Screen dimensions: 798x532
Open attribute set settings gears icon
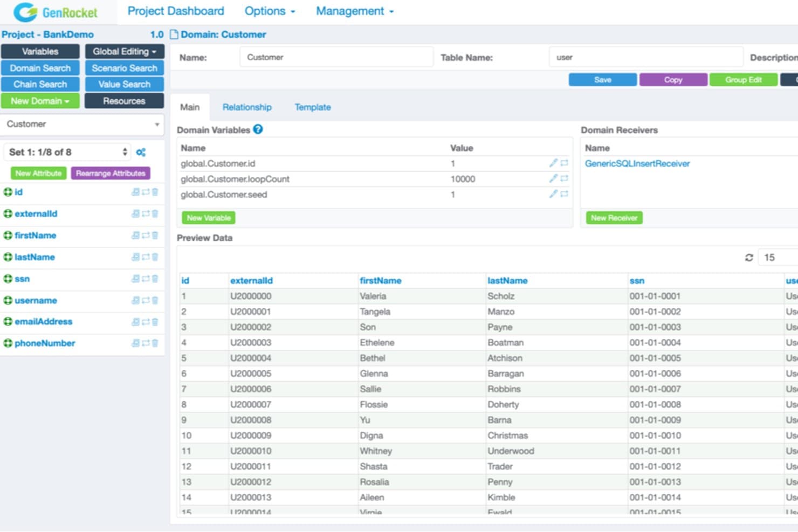tap(141, 153)
